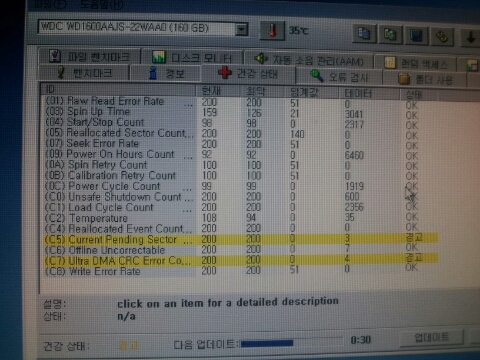Click the copy info to clipboard icon

click(x=364, y=34)
